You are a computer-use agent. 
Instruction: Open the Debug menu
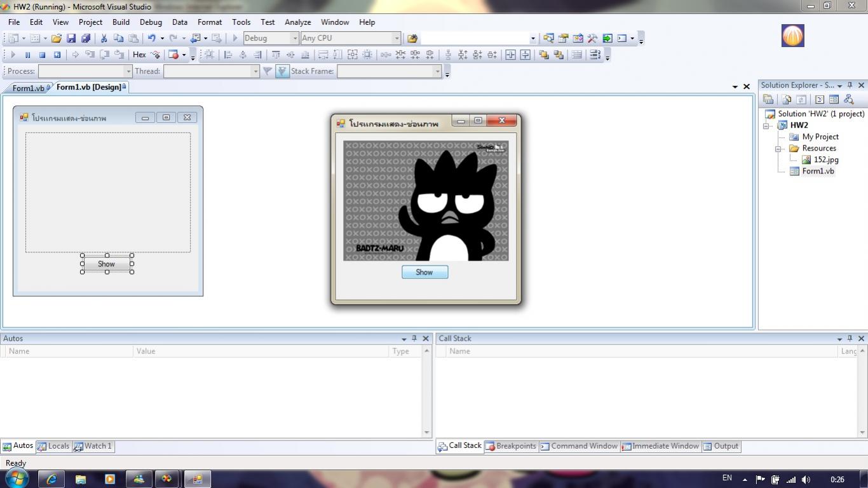pos(151,22)
